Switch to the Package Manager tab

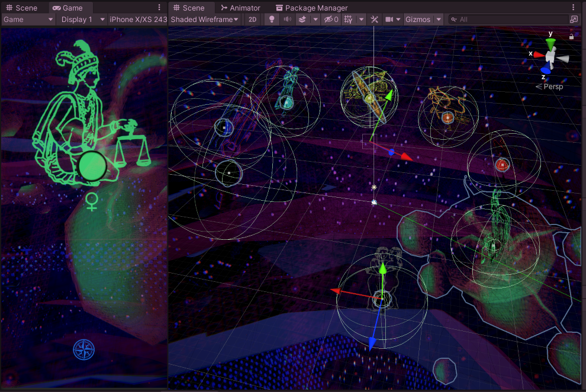click(x=311, y=8)
